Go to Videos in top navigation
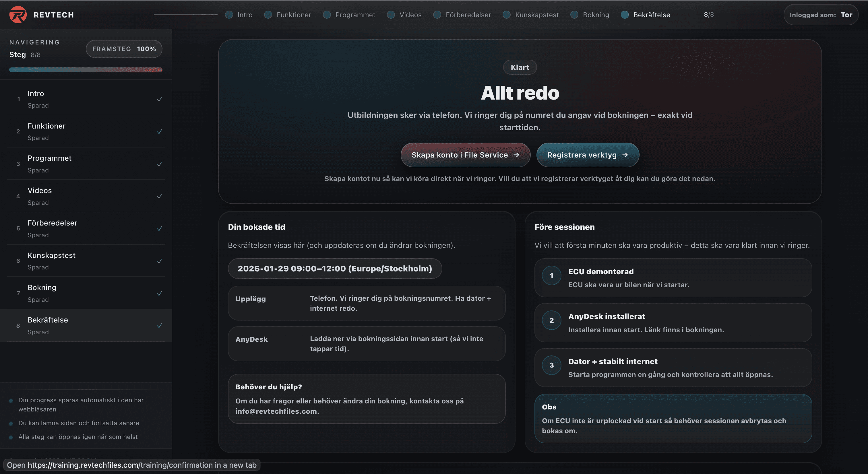This screenshot has height=474, width=868. point(410,15)
